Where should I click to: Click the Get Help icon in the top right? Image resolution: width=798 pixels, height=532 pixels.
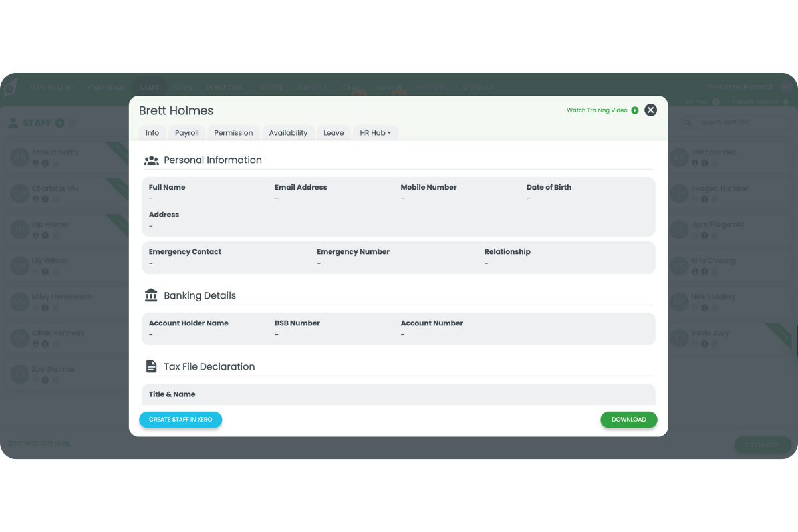tap(716, 101)
